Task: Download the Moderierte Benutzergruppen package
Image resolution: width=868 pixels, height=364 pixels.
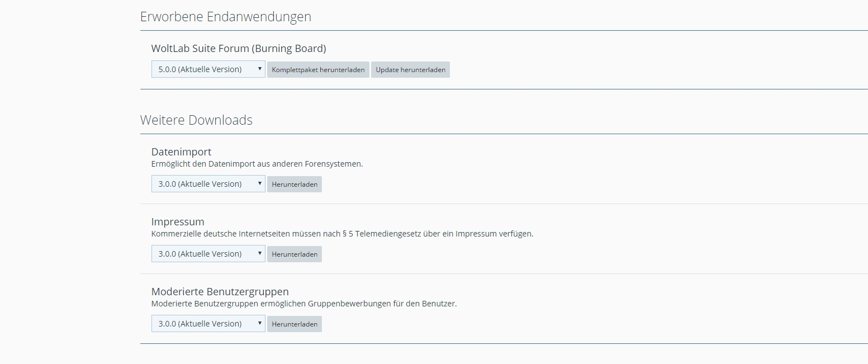Action: 295,324
